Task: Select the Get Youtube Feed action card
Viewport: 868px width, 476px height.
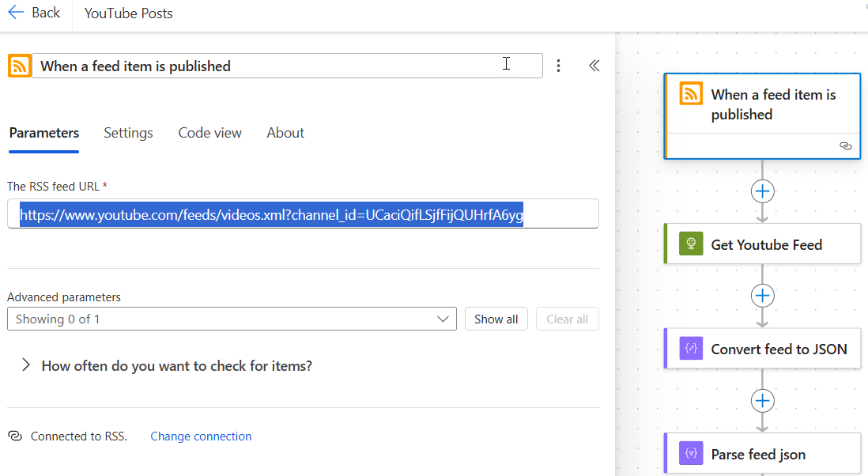Action: (762, 244)
